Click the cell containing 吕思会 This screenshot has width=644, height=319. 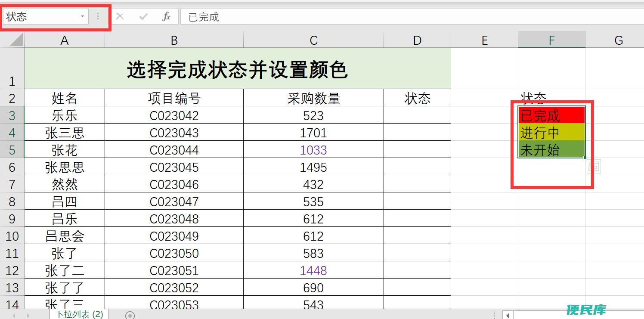[x=65, y=235]
